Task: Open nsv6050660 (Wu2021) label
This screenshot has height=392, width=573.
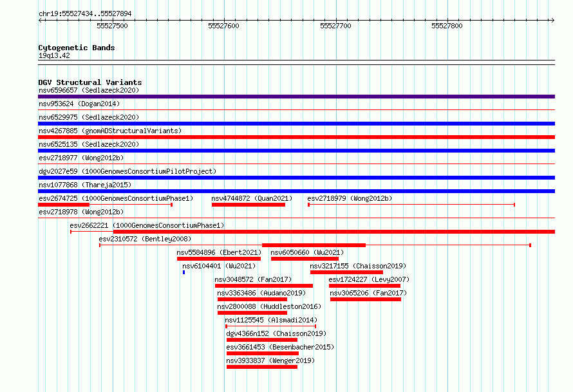Action: (307, 252)
